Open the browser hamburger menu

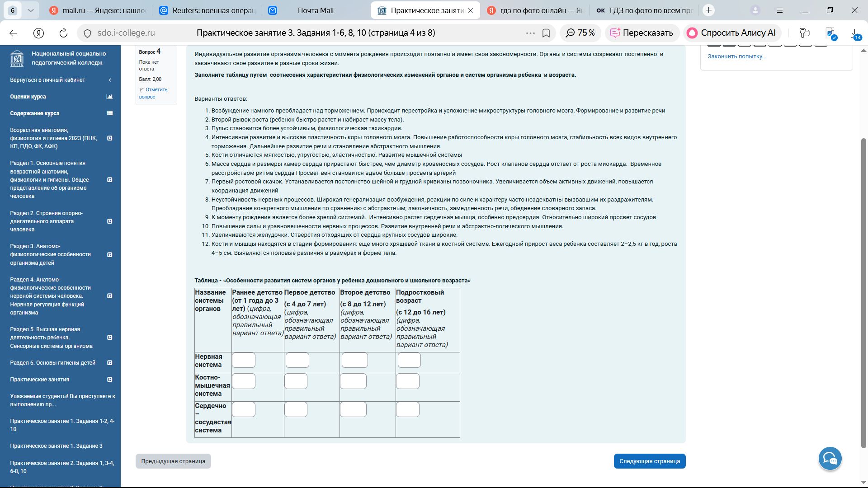[780, 10]
